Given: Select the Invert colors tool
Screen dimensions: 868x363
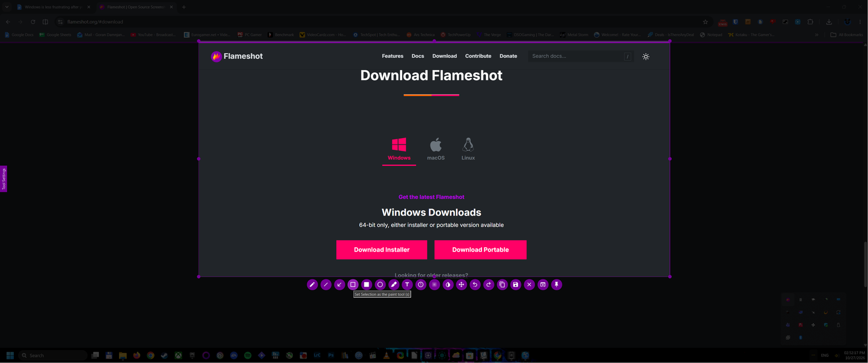Looking at the screenshot, I should pyautogui.click(x=448, y=284).
